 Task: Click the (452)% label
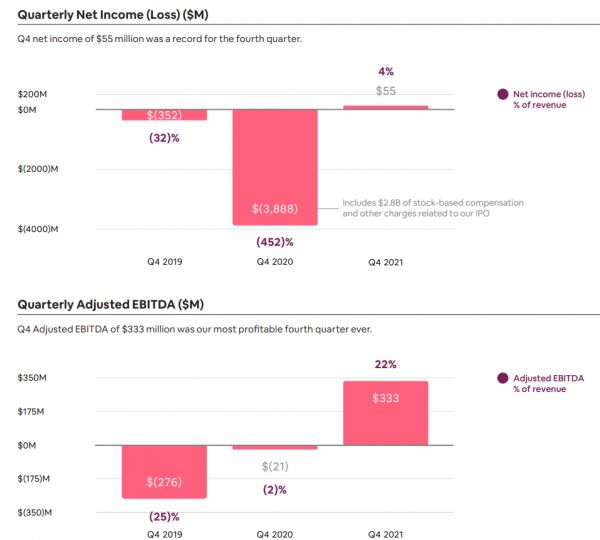point(275,240)
